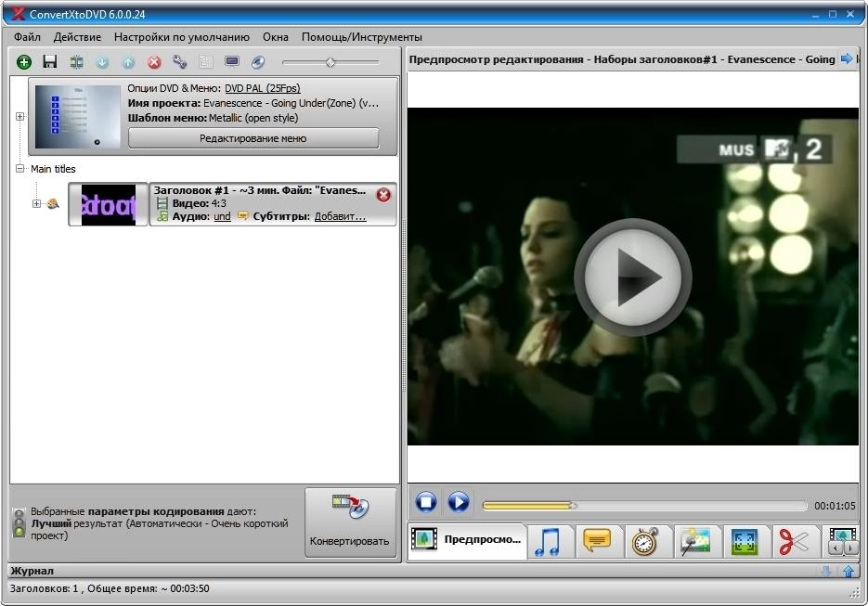Open the Действие menu
Screen dimensions: 868x606
coord(77,37)
